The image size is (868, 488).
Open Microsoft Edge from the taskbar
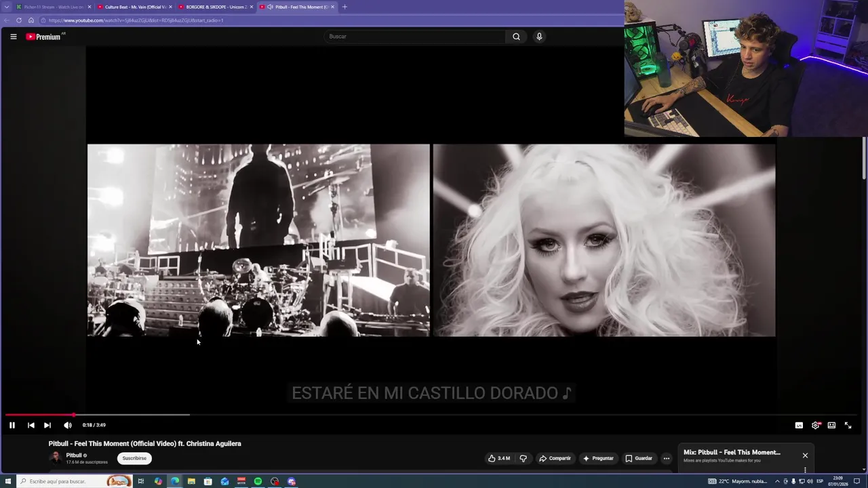pyautogui.click(x=175, y=481)
